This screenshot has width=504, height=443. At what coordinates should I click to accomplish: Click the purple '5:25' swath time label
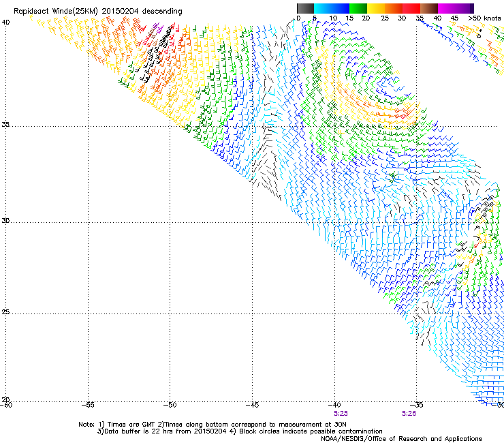(x=341, y=414)
